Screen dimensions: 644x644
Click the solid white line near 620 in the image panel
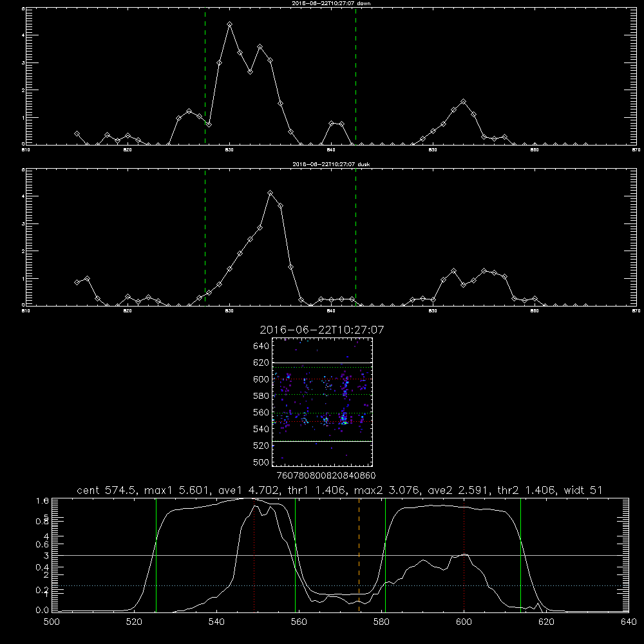[322, 363]
